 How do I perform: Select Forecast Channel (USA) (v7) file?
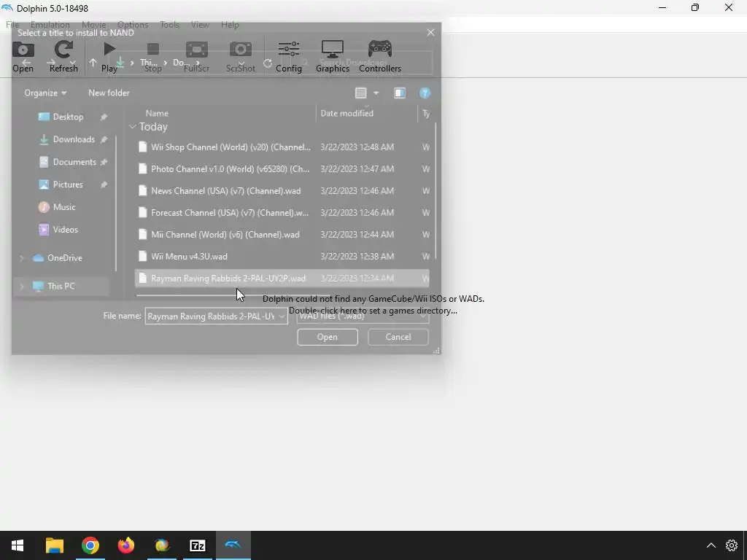[x=282, y=213]
